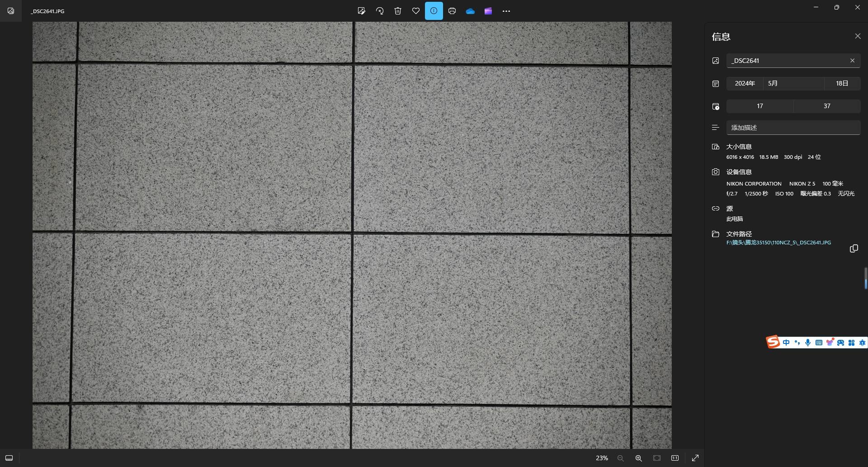Open the image editor from the toolbar
The width and height of the screenshot is (868, 467).
coord(361,11)
